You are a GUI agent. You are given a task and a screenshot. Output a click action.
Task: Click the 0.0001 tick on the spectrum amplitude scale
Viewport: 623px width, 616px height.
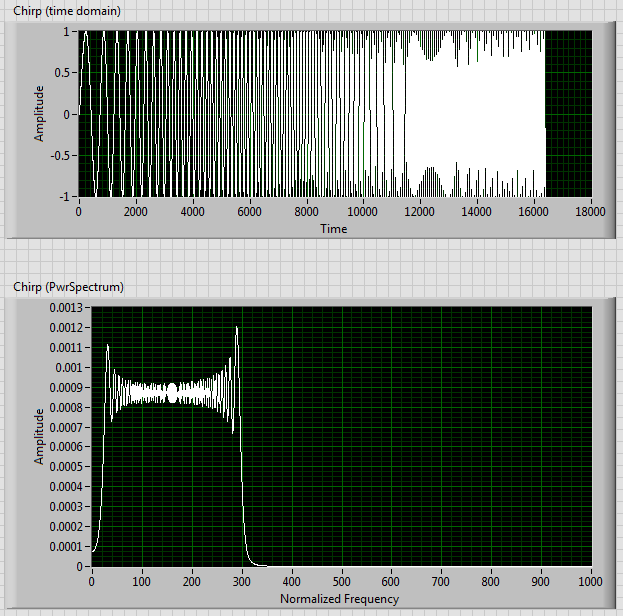pos(66,547)
